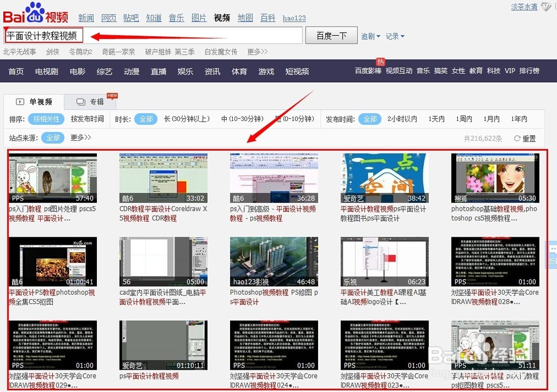Click the diamond icon beside 淡茶水清
This screenshot has height=392, width=557.
(x=546, y=6)
